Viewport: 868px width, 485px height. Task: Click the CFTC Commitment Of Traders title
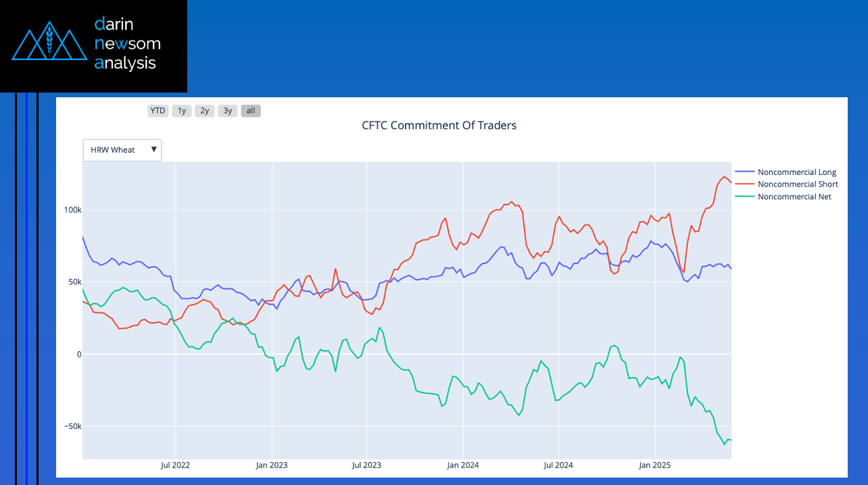(x=439, y=126)
